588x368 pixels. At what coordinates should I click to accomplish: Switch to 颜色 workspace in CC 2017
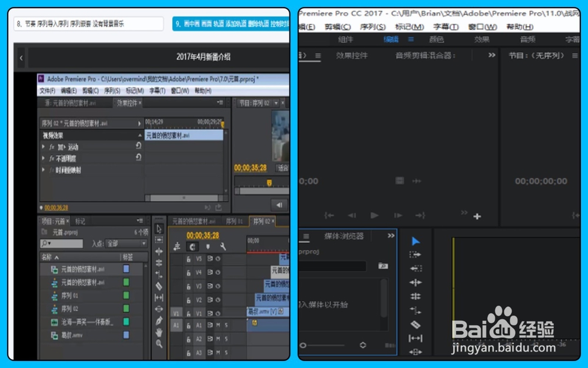tap(436, 39)
